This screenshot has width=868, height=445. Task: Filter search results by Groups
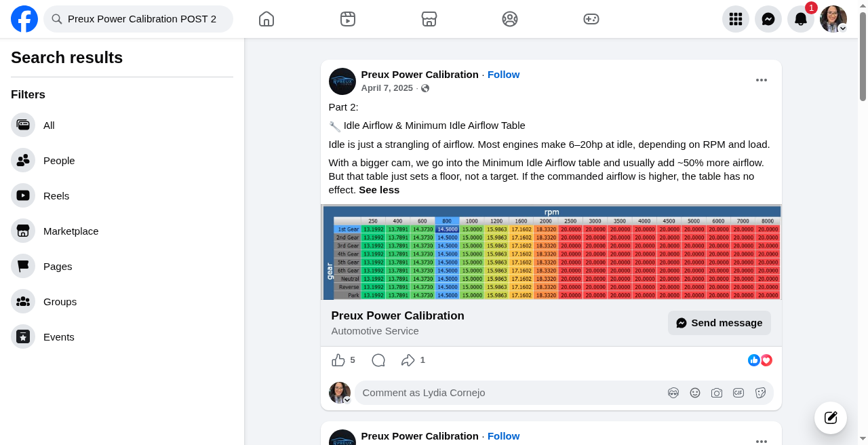pos(122,302)
